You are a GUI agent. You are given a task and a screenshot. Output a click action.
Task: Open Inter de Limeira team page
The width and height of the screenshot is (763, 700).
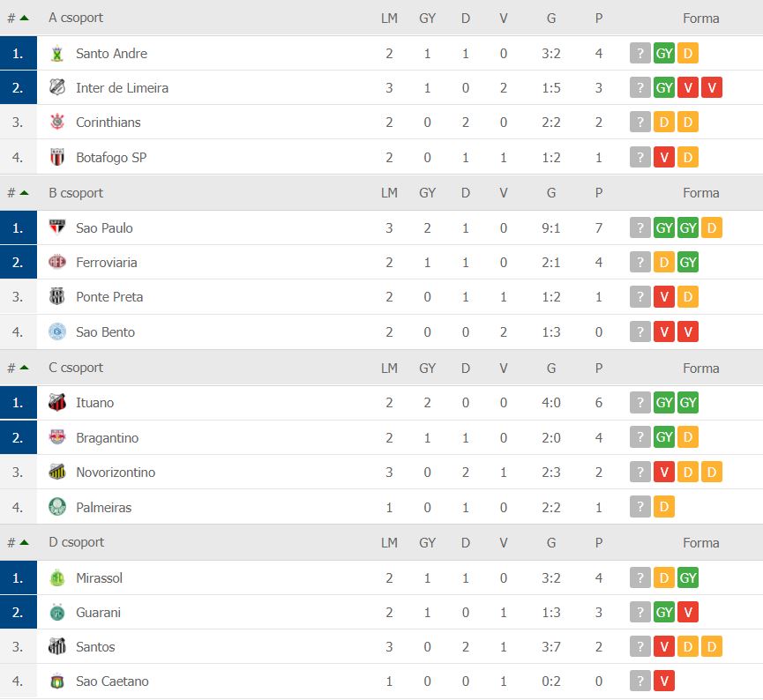pos(122,88)
